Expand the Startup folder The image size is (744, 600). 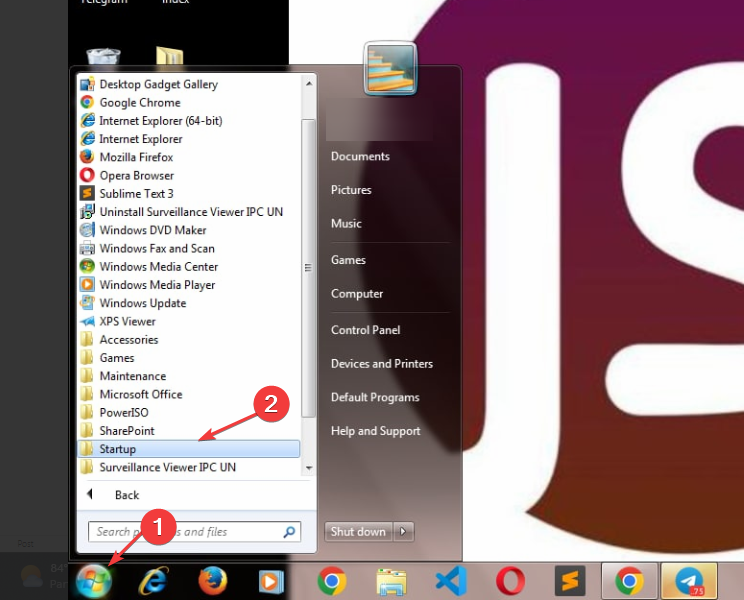(x=188, y=449)
